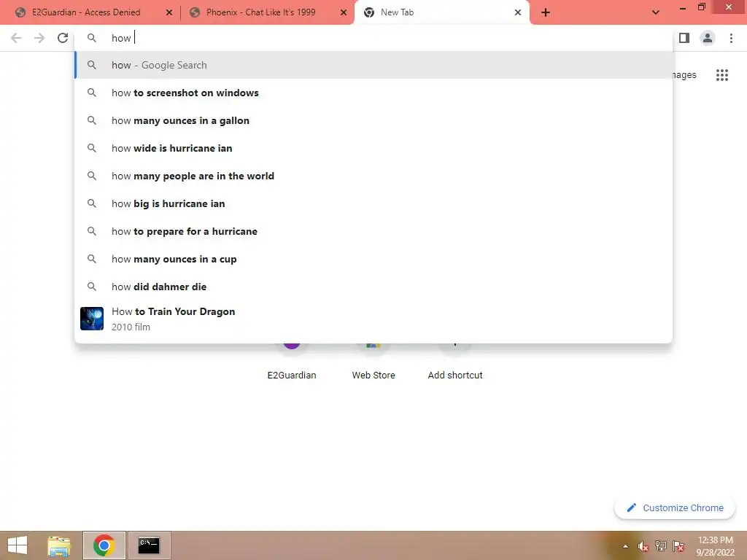This screenshot has width=747, height=560.
Task: Close the New Tab tab
Action: coord(518,12)
